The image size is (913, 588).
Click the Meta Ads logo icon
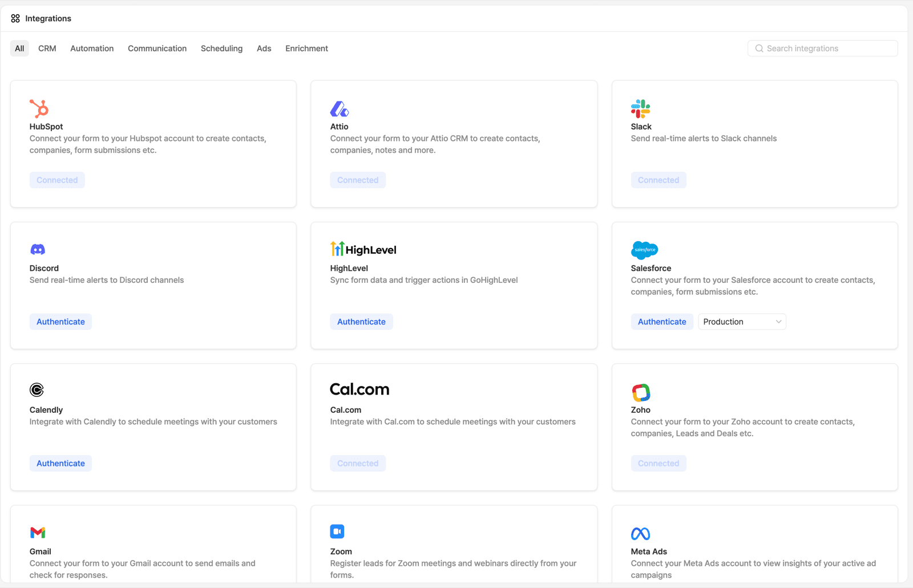(x=640, y=534)
